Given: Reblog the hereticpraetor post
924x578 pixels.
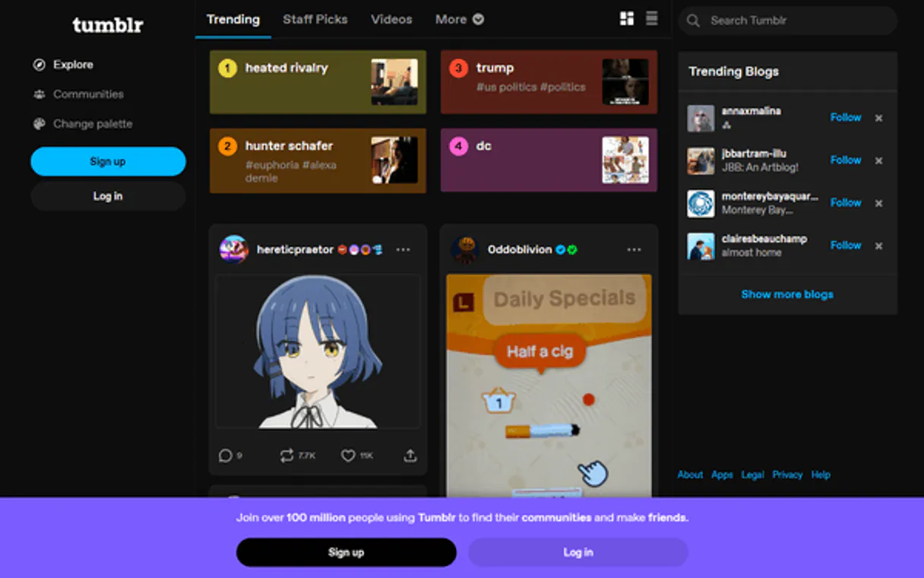Looking at the screenshot, I should (x=297, y=456).
